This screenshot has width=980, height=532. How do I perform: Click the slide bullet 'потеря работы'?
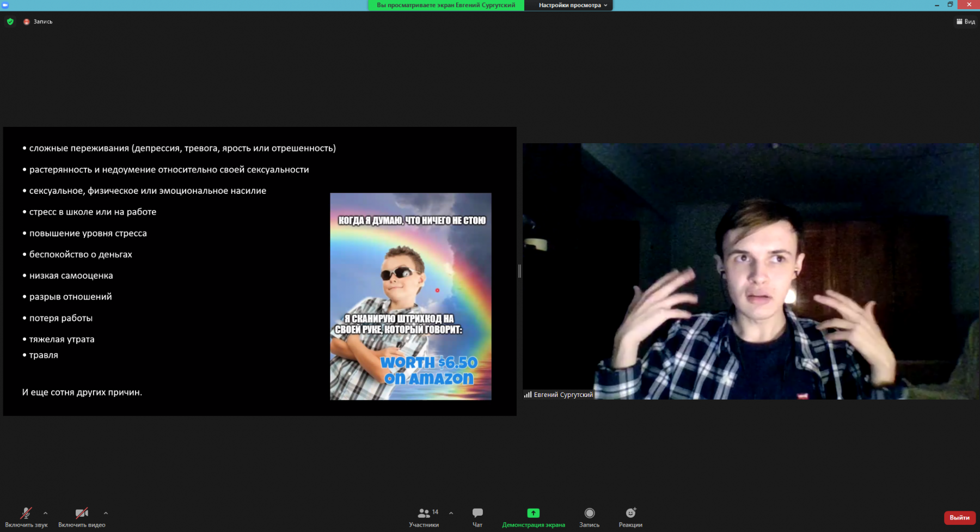tap(61, 318)
